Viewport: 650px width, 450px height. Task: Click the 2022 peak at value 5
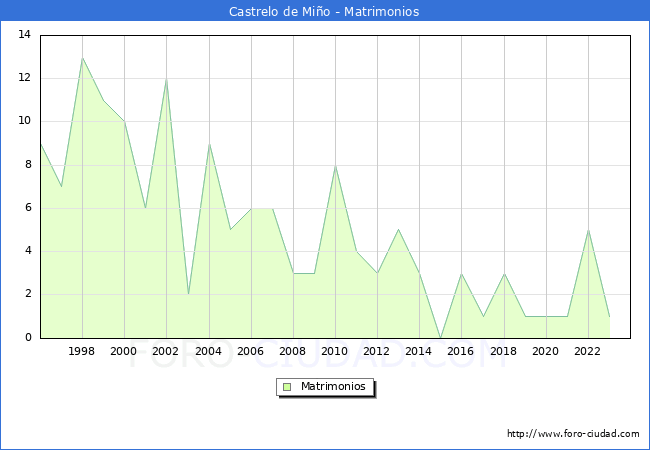588,230
